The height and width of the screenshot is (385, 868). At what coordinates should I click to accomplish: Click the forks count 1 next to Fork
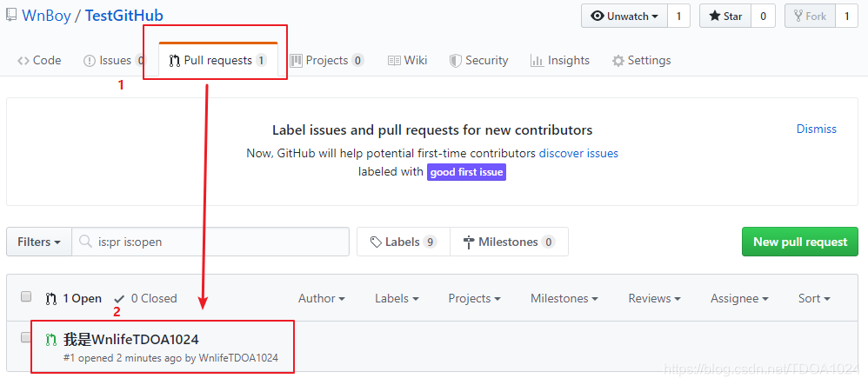tap(846, 16)
